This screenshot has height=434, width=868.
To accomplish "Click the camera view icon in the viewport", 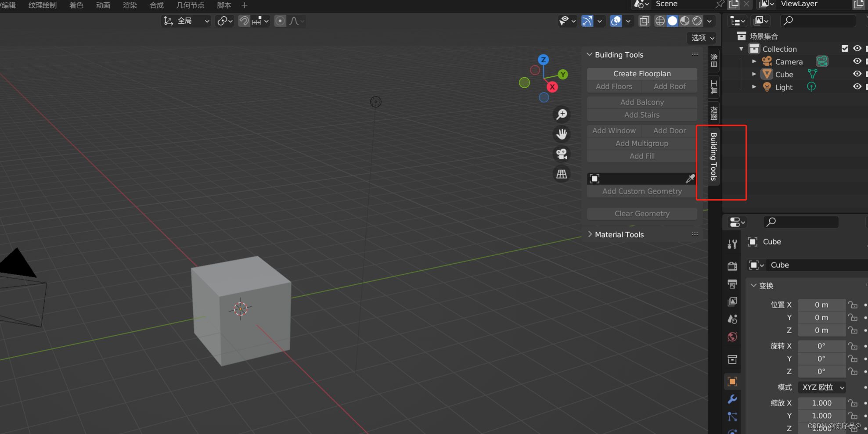I will 561,154.
